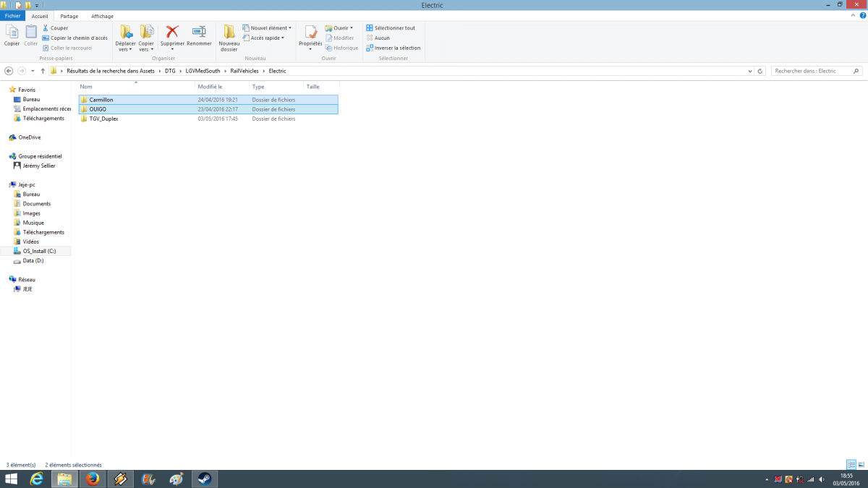Image resolution: width=868 pixels, height=488 pixels.
Task: Click LGVMedSouth in the address breadcrumb
Action: click(x=203, y=71)
